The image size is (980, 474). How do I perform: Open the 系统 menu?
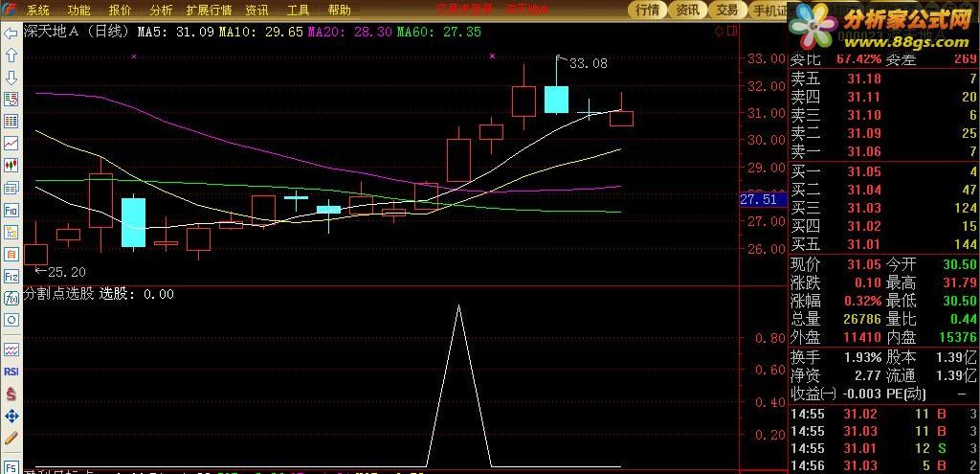[x=38, y=10]
